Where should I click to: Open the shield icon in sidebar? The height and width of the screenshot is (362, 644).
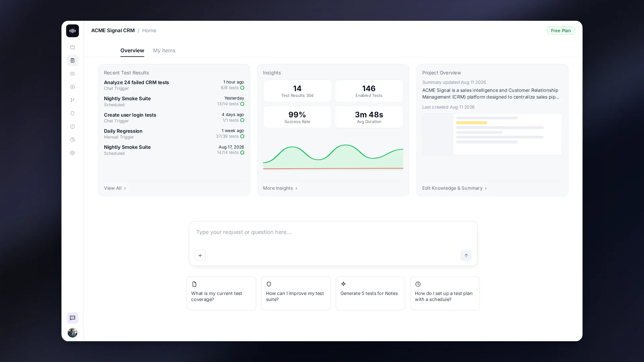(x=72, y=114)
